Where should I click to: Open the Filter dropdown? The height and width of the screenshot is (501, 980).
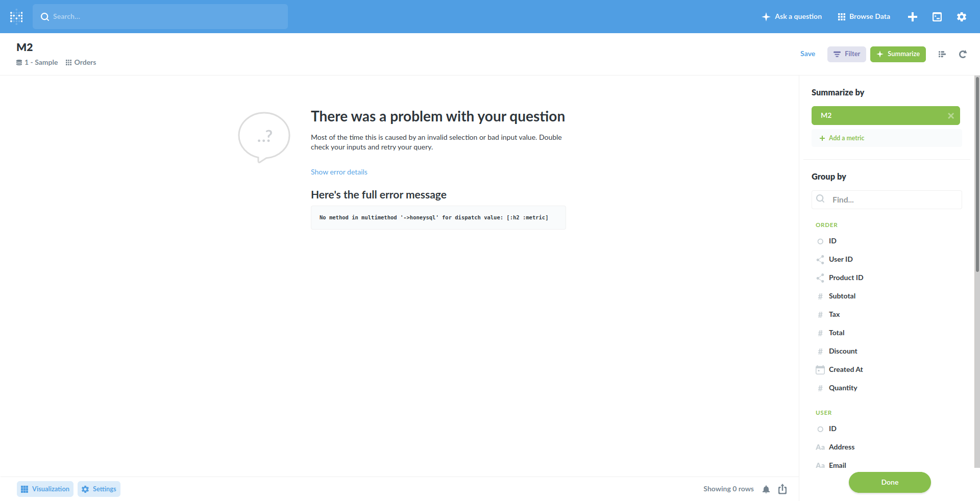(846, 54)
